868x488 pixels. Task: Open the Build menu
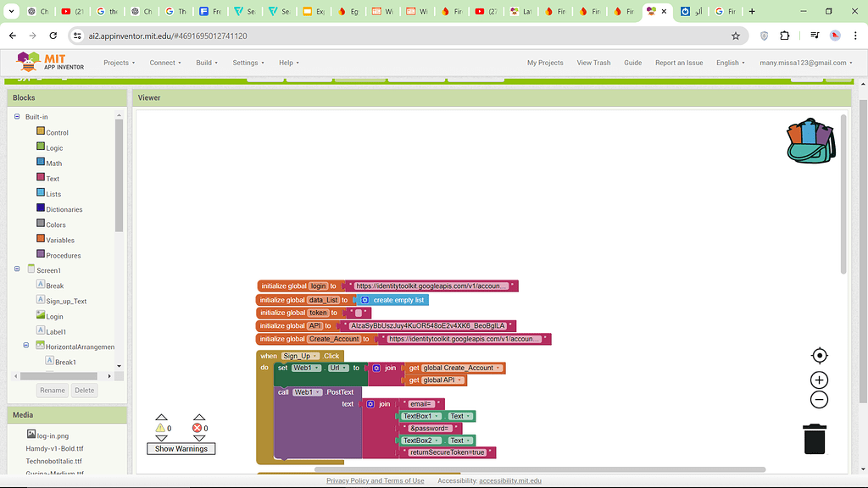[206, 62]
